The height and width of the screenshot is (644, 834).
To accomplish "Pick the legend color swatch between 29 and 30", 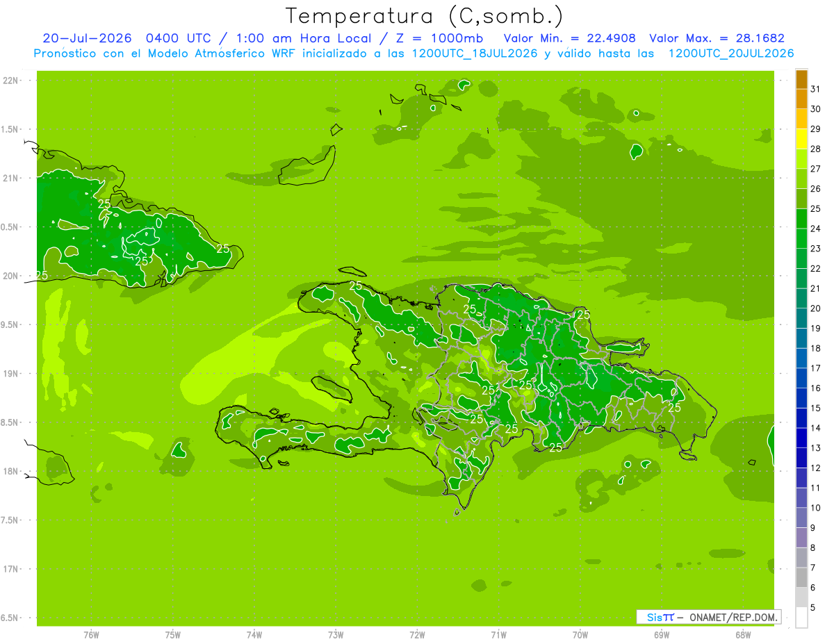I will tap(801, 119).
